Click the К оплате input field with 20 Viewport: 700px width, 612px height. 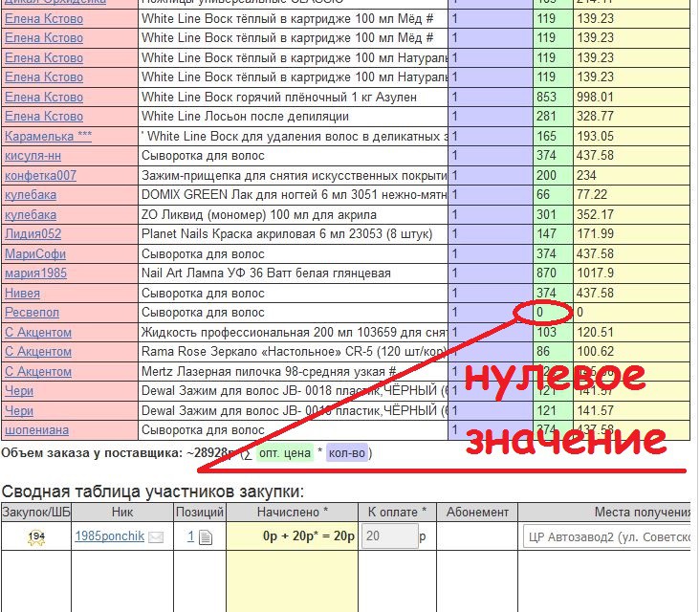[x=389, y=535]
